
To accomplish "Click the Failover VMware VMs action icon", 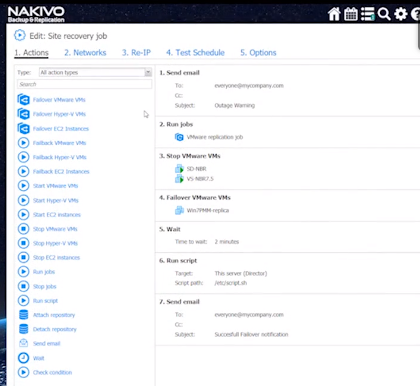I will [23, 100].
